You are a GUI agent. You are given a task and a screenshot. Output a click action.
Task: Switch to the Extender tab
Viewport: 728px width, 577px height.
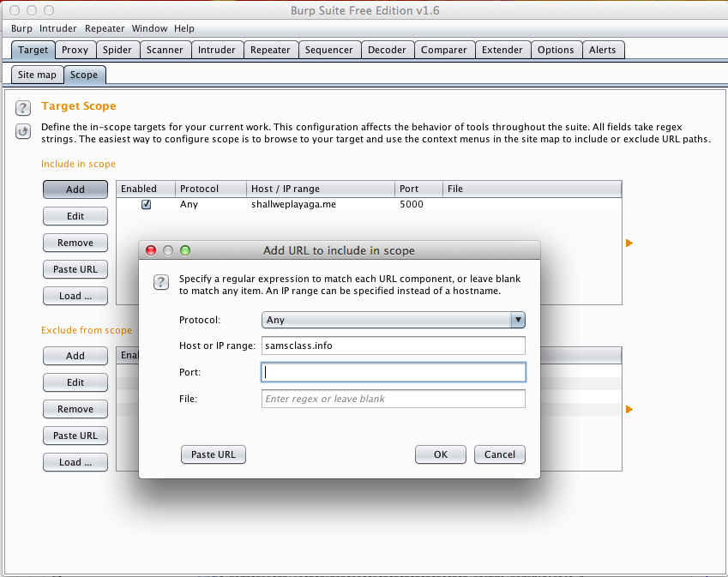coord(502,50)
